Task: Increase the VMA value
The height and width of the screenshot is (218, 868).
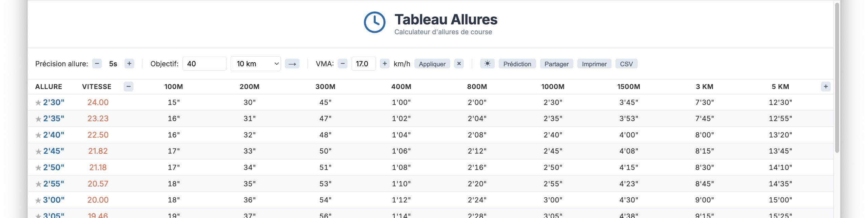Action: click(384, 64)
